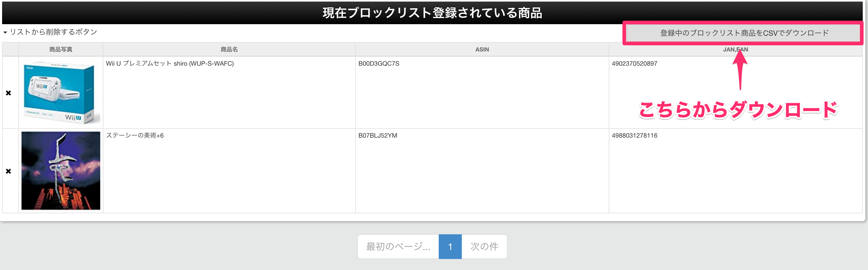868x270 pixels.
Task: Download block list as CSV button
Action: (744, 33)
